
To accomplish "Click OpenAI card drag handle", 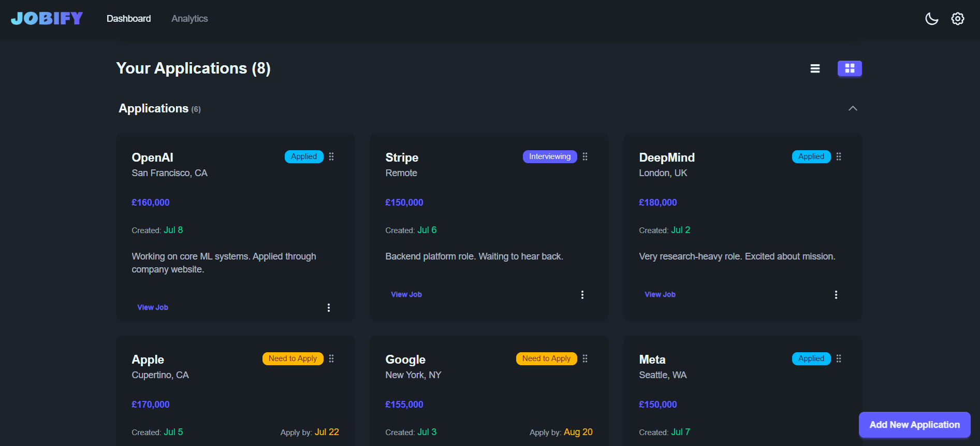I will click(331, 156).
